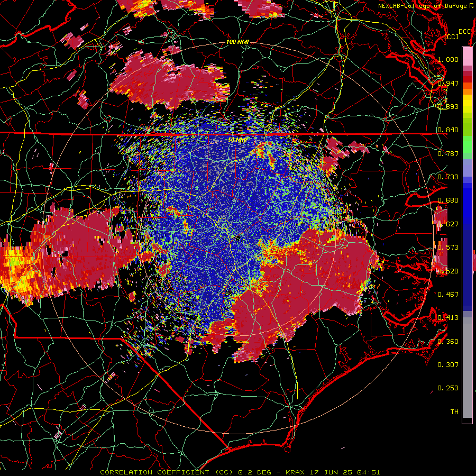This screenshot has width=476, height=476.
Task: Click the 100 NMI range ring label
Action: [237, 42]
